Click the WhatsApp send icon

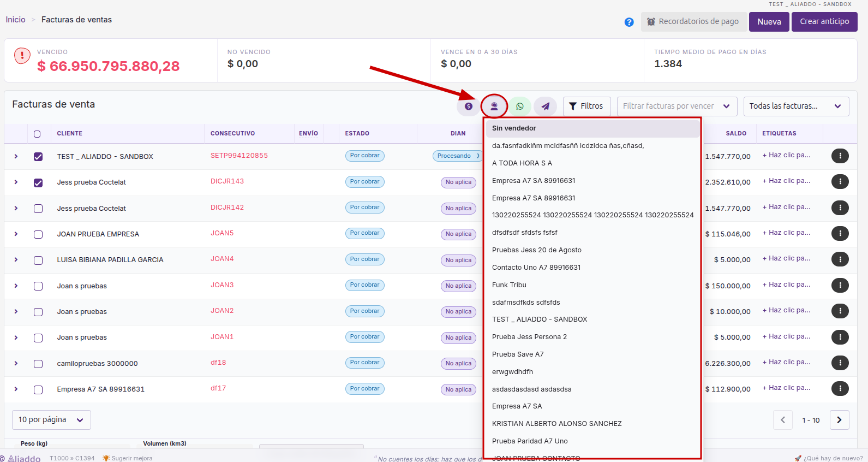coord(520,106)
